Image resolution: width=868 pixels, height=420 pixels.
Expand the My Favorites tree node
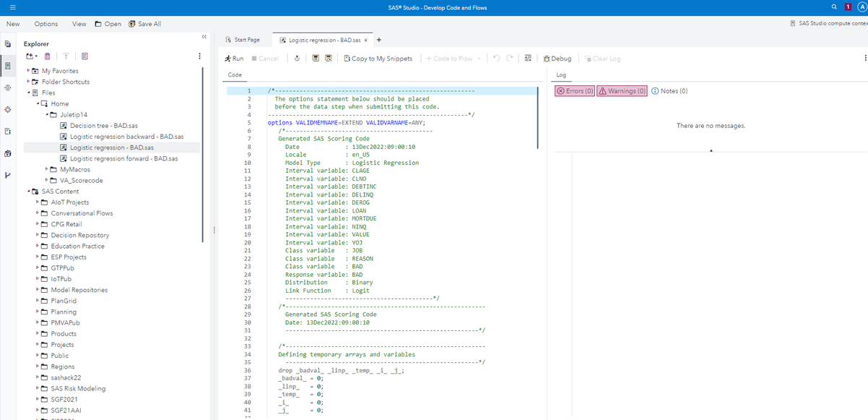29,71
